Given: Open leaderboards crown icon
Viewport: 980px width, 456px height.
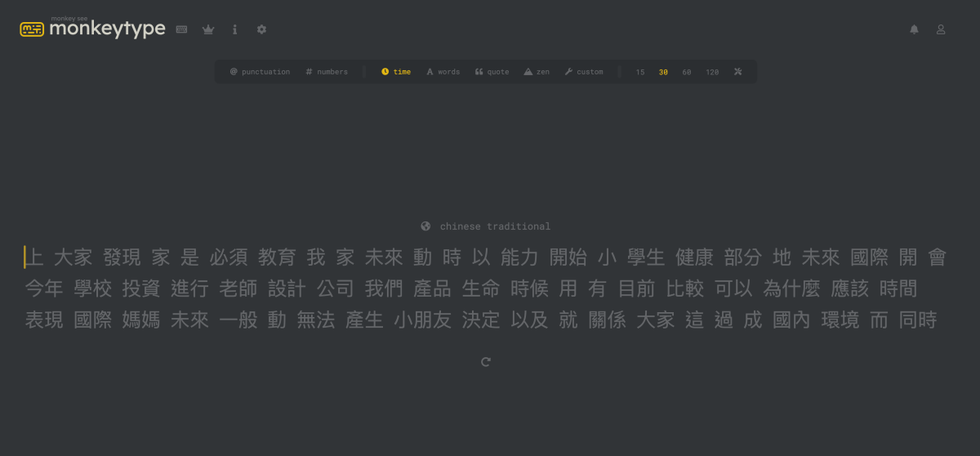Looking at the screenshot, I should (x=208, y=29).
